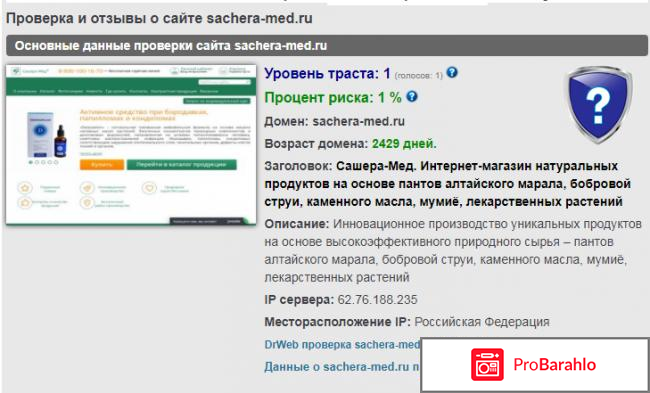
Task: Click help icon next to Процент риска
Action: tap(412, 97)
